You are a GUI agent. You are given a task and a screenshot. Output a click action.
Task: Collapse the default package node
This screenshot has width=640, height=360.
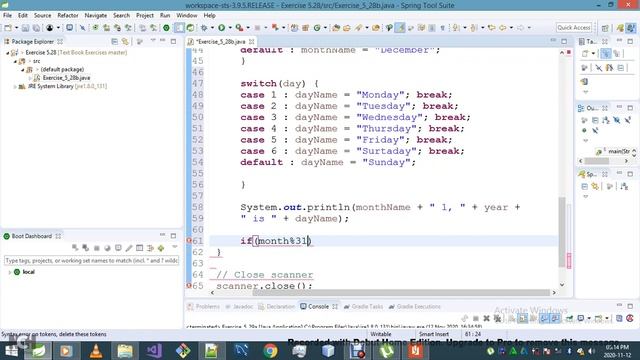coord(23,70)
